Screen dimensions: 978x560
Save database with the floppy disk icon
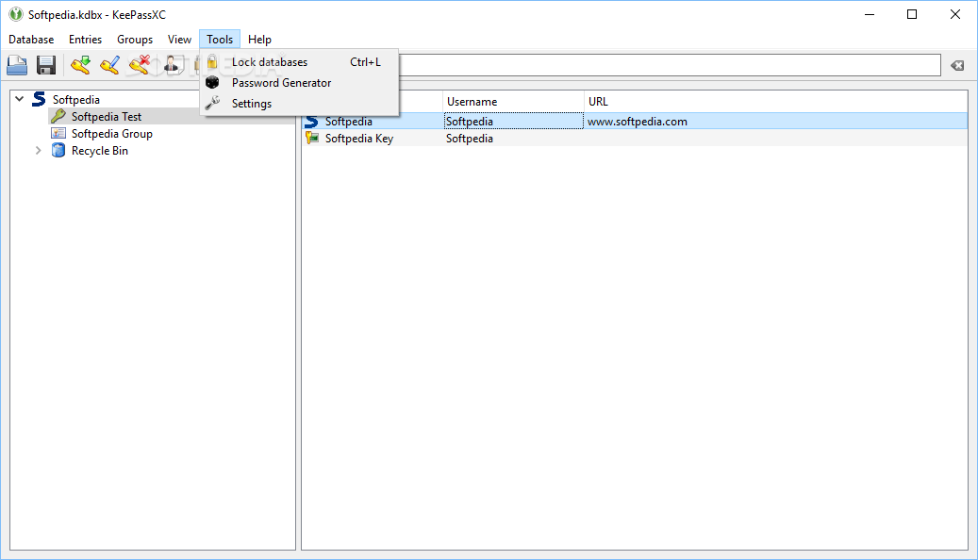click(46, 65)
